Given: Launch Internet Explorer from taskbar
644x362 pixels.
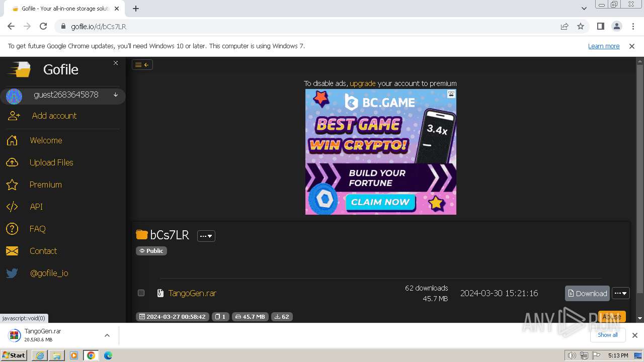Looking at the screenshot, I should tap(40, 355).
